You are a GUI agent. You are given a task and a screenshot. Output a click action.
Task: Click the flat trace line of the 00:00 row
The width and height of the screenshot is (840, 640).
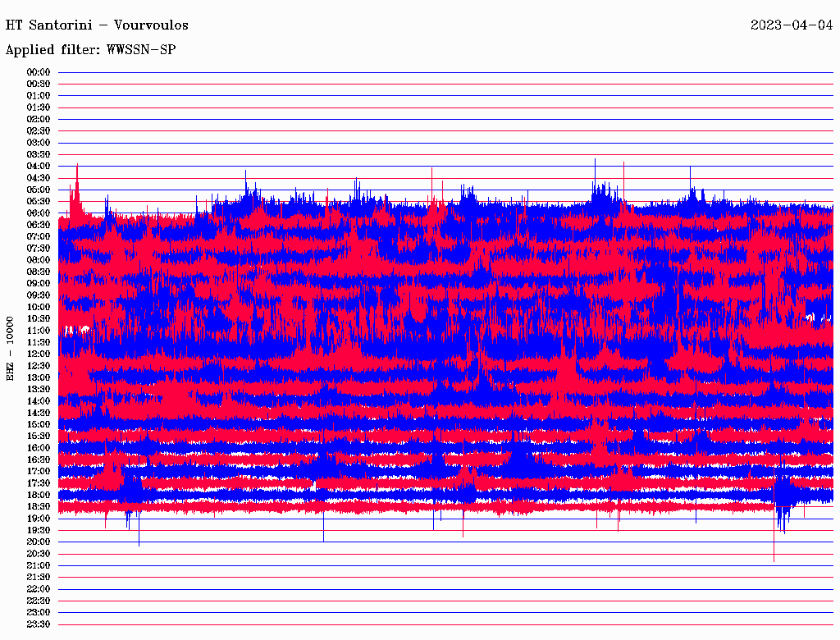443,72
